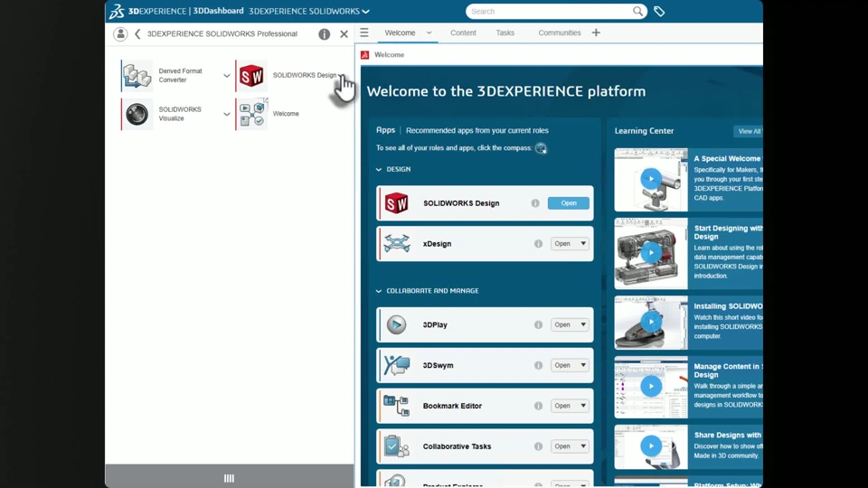Click the 3DSwym app icon
The height and width of the screenshot is (488, 868).
[397, 365]
